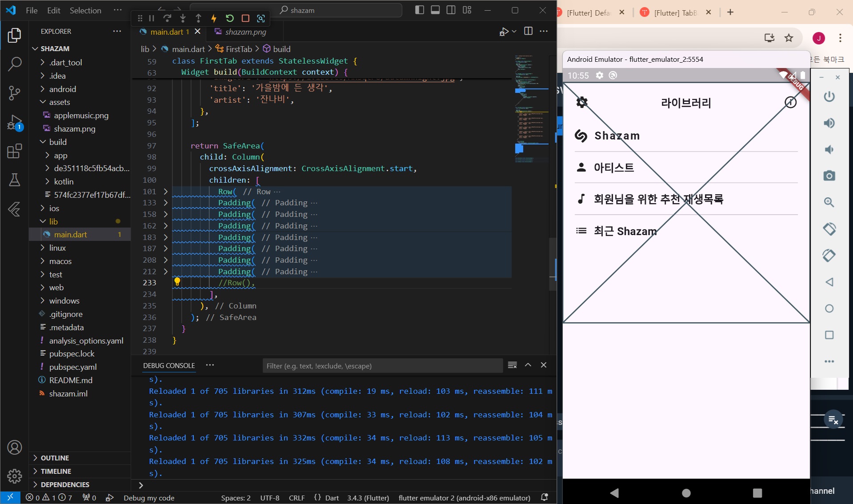Open the Extensions view
Image resolution: width=853 pixels, height=504 pixels.
point(15,151)
